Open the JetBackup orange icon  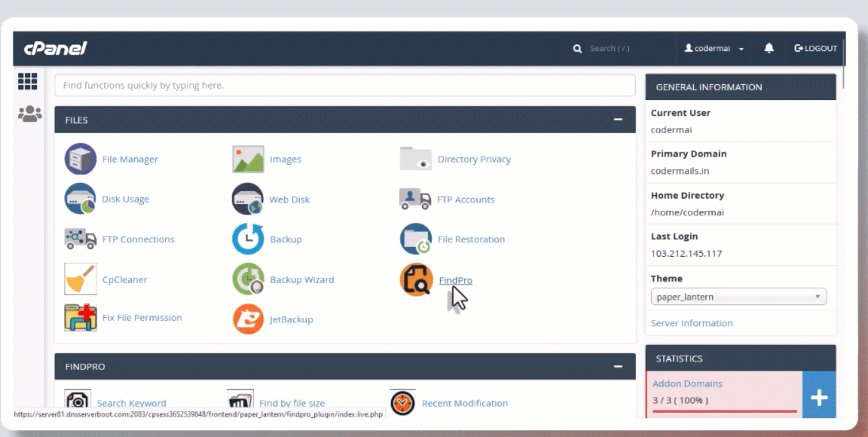tap(248, 319)
